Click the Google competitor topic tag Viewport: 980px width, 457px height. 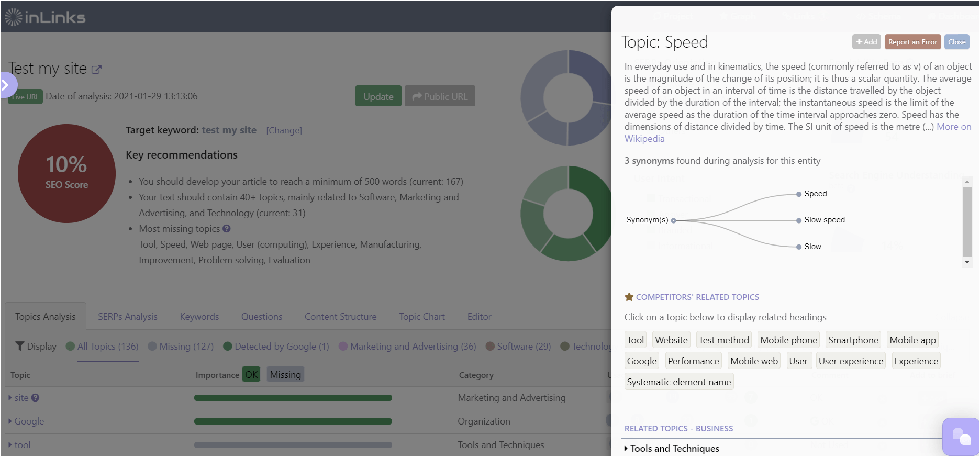[x=642, y=361]
